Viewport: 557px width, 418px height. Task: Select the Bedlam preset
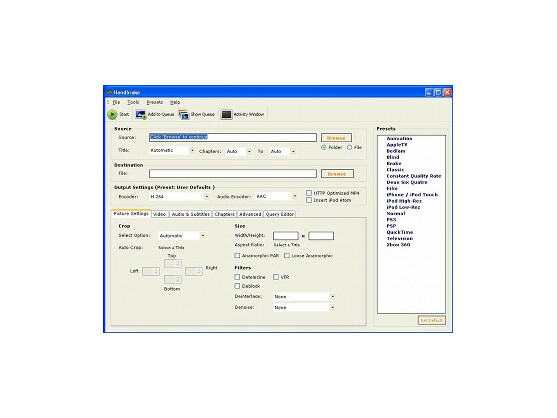(x=396, y=151)
